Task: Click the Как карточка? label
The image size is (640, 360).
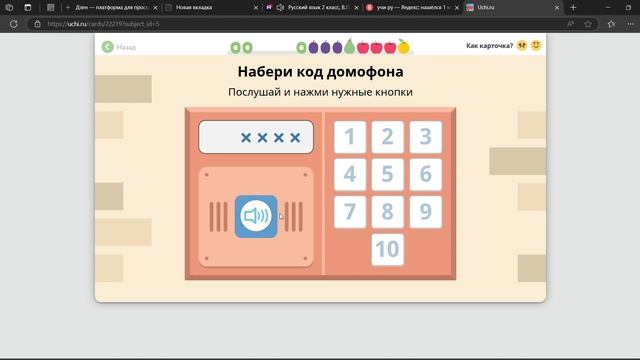Action: point(489,46)
